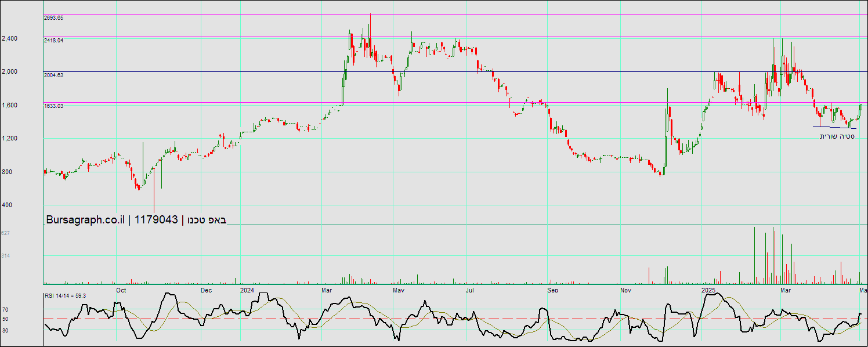Click the 2418.04 price level label
The height and width of the screenshot is (347, 868).
tap(53, 41)
